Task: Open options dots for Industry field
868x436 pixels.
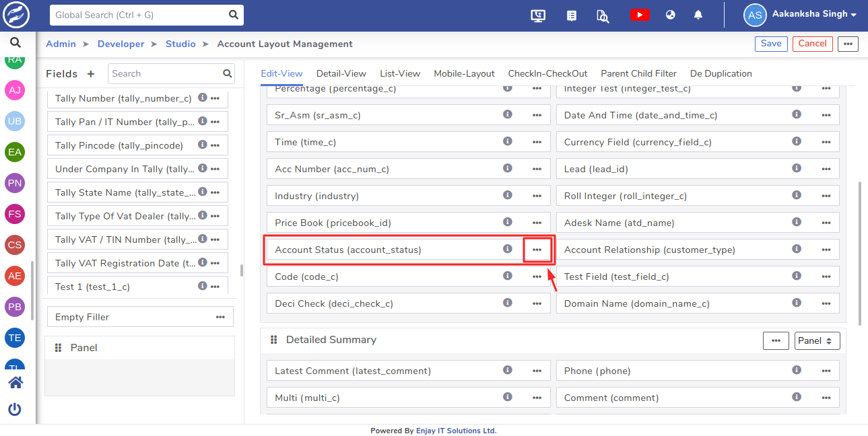Action: coord(537,196)
